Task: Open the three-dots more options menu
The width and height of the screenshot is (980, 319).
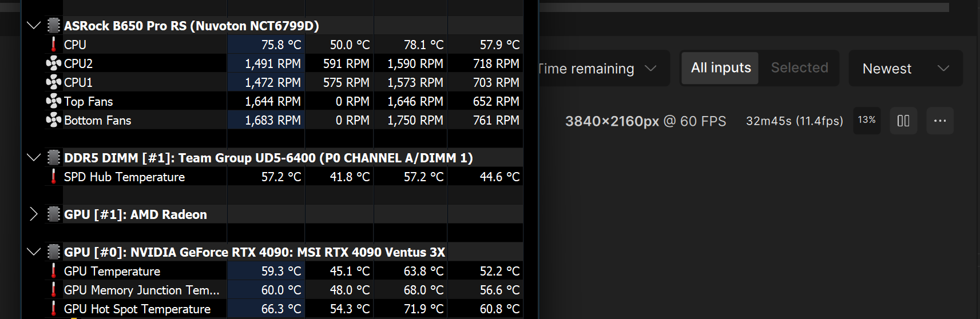Action: [940, 121]
